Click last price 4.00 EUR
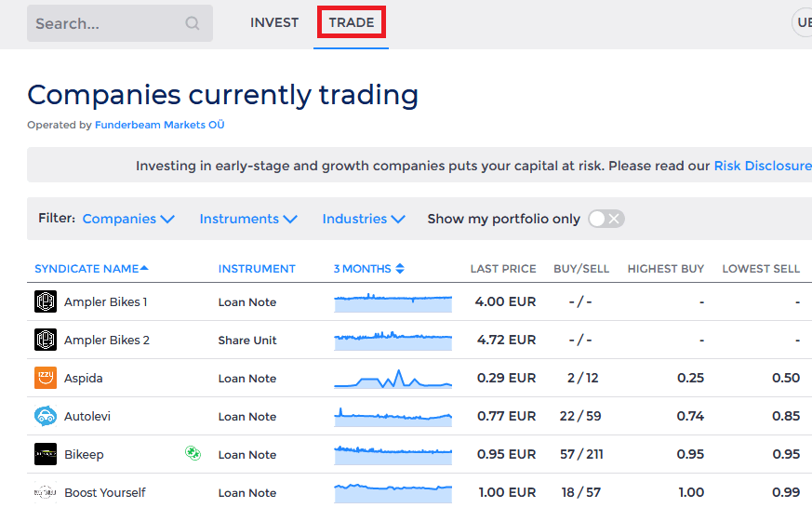 (505, 301)
